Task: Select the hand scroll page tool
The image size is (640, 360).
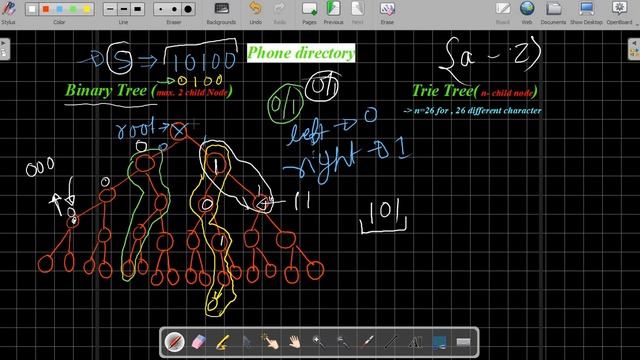Action: point(295,342)
